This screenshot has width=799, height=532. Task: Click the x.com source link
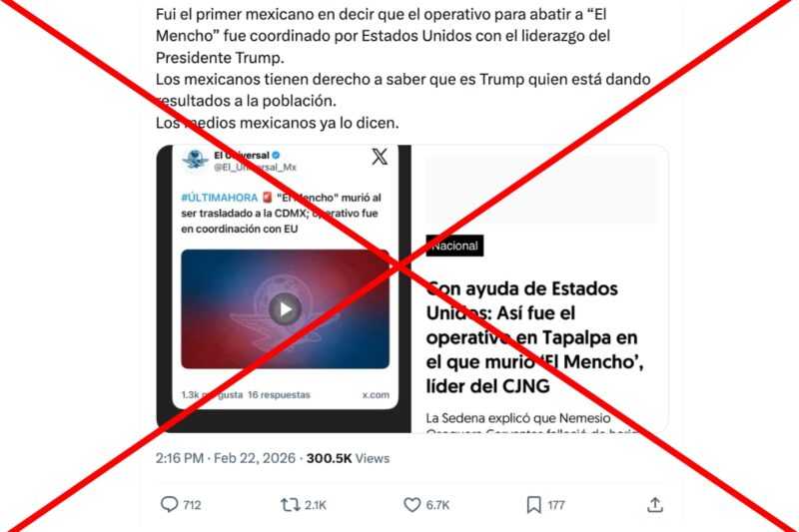pyautogui.click(x=376, y=394)
